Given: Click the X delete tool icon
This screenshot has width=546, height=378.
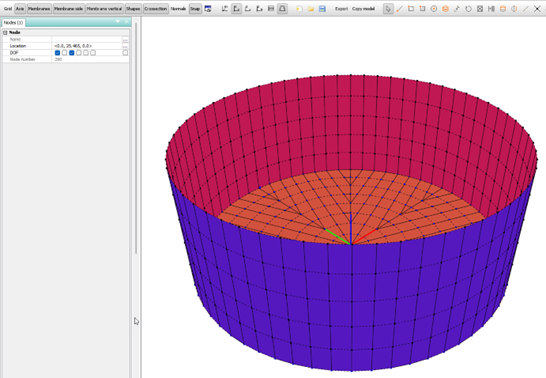Looking at the screenshot, I should point(537,9).
